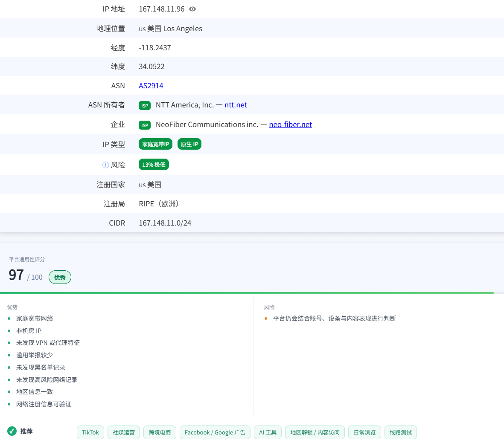The height and width of the screenshot is (440, 504).
Task: Click advantage item 地区信息一致
Action: pyautogui.click(x=35, y=392)
